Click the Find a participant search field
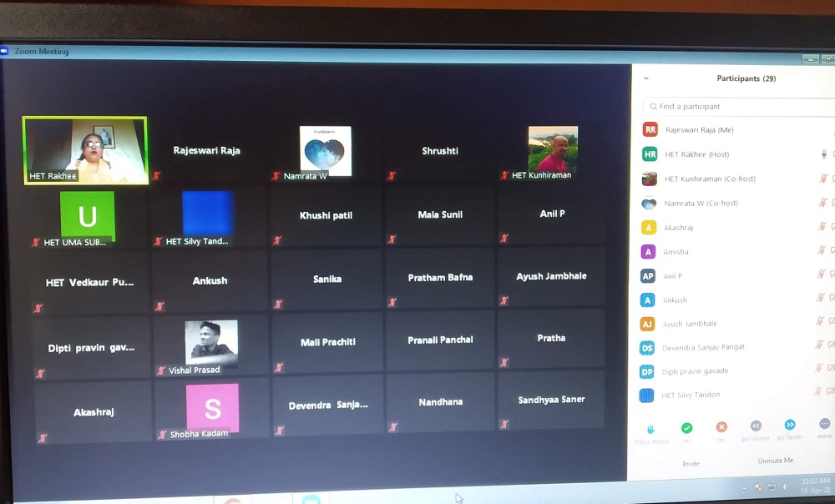 click(735, 106)
